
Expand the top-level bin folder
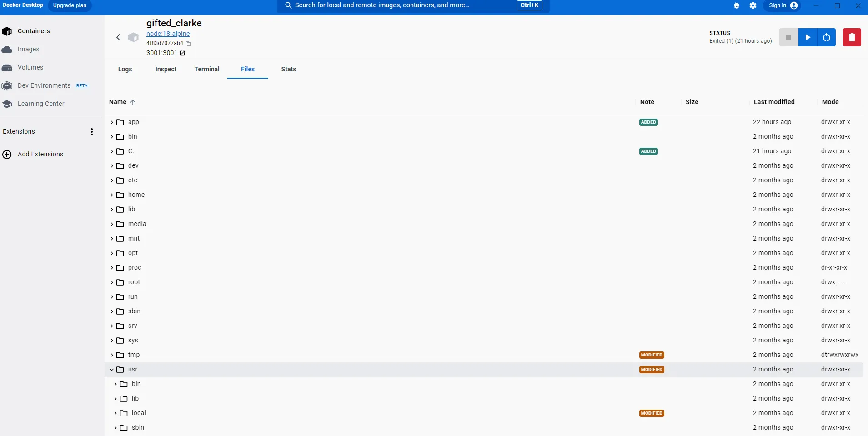click(112, 137)
